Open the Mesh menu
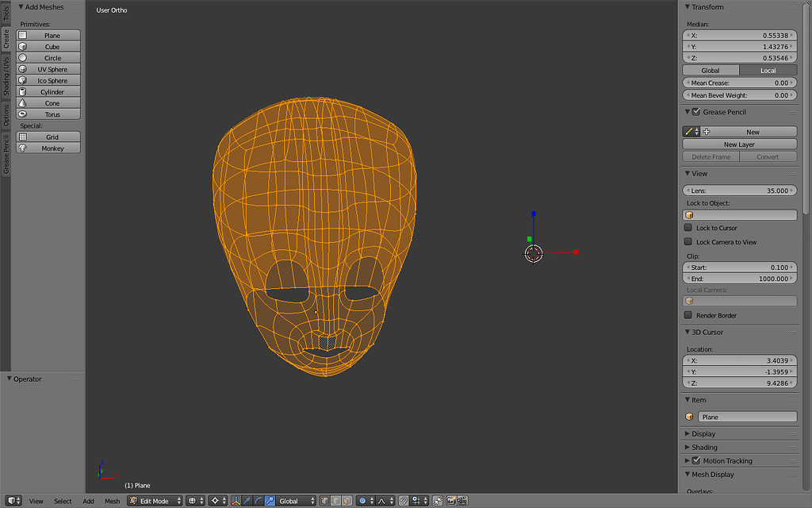 (x=113, y=502)
